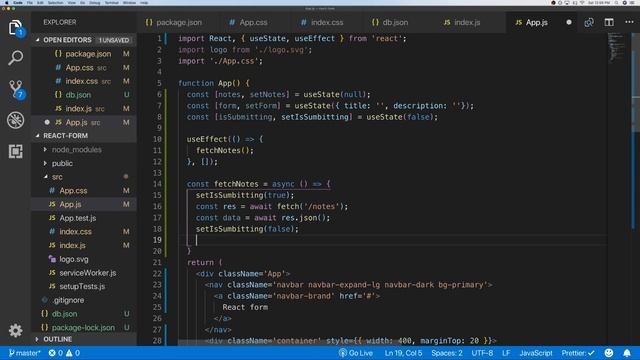Click the minimap code overview
Screen dimensions: 640x360
[616, 48]
